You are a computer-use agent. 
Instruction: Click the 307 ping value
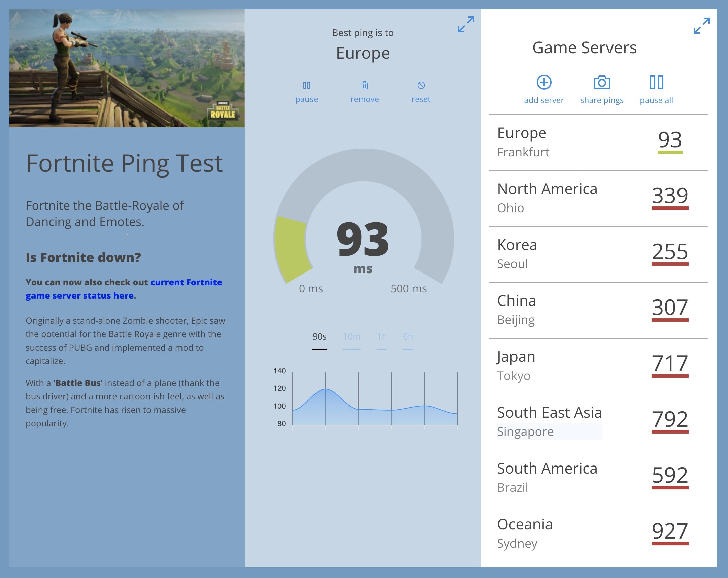(x=670, y=308)
